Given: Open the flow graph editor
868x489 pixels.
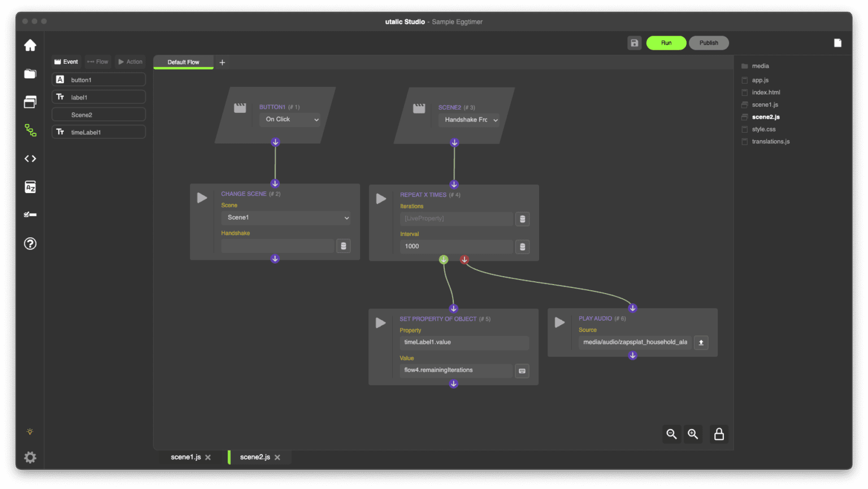Looking at the screenshot, I should point(29,130).
